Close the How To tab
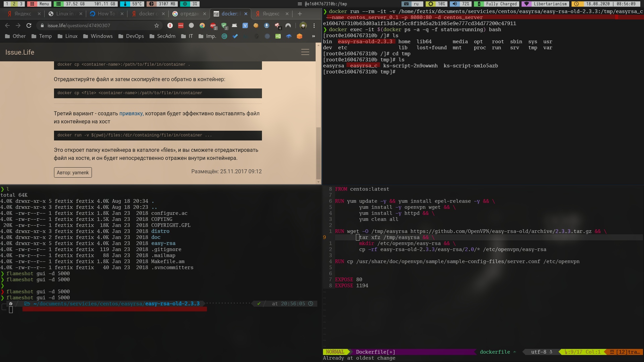Viewport: 644px width, 362px height. tap(122, 14)
